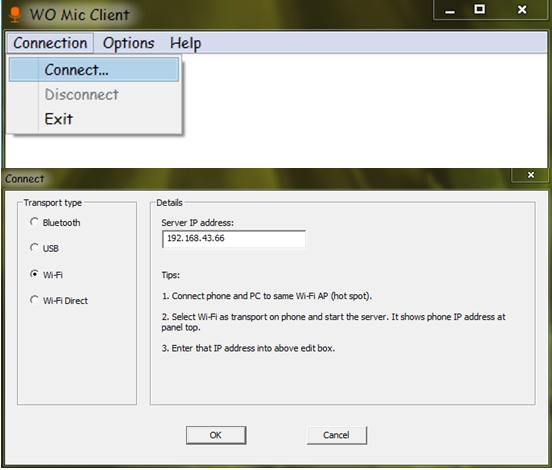Click tip '3. Enter that IP address'
This screenshot has height=470, width=552.
pyautogui.click(x=248, y=348)
